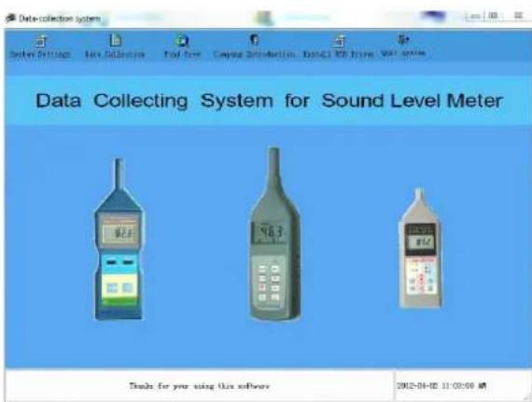Screen dimensions: 532x402
Task: Click the Data collection system window icon
Action: point(11,18)
